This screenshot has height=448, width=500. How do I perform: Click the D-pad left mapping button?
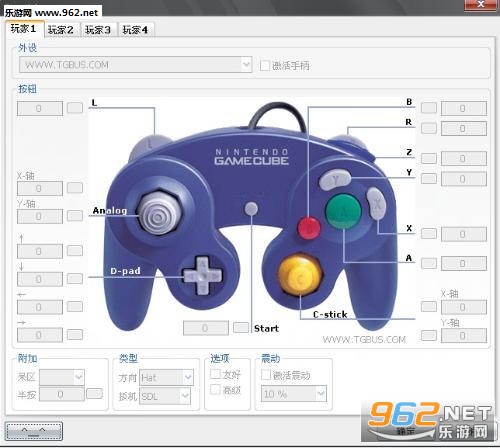[75, 306]
